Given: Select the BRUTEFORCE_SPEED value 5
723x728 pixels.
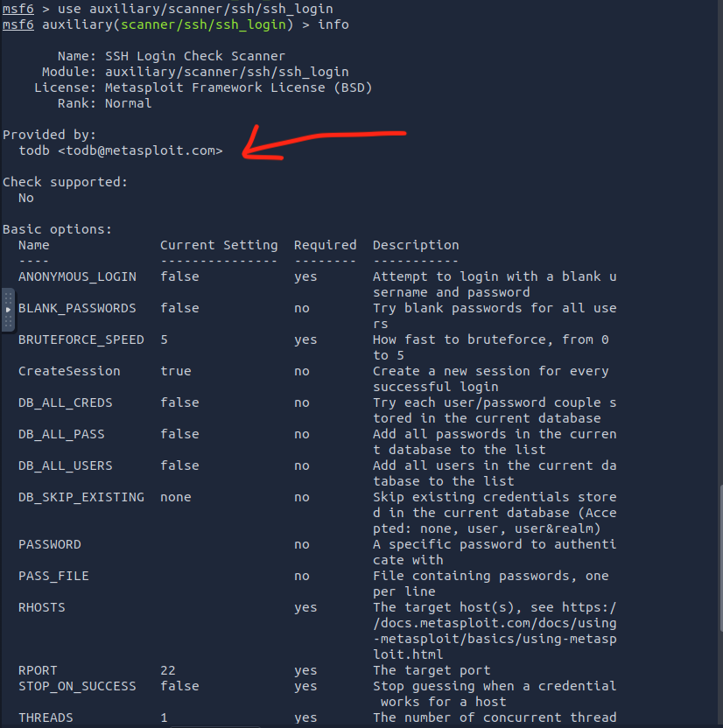Looking at the screenshot, I should (165, 339).
